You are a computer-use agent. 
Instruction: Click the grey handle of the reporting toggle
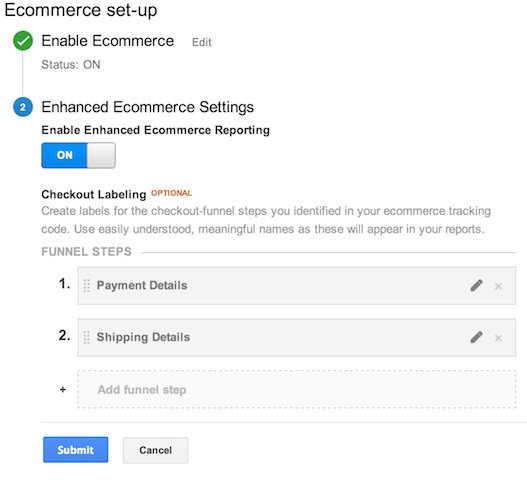(101, 155)
